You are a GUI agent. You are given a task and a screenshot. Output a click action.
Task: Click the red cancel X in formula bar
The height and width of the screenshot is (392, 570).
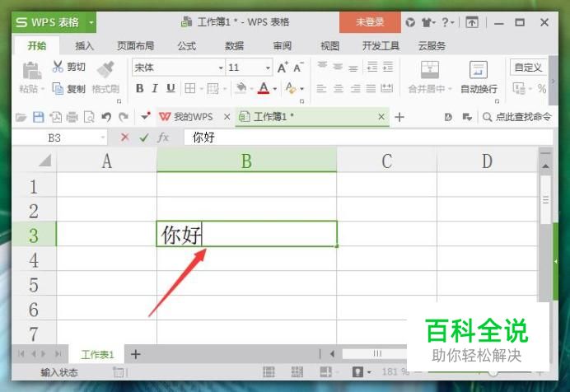click(125, 138)
